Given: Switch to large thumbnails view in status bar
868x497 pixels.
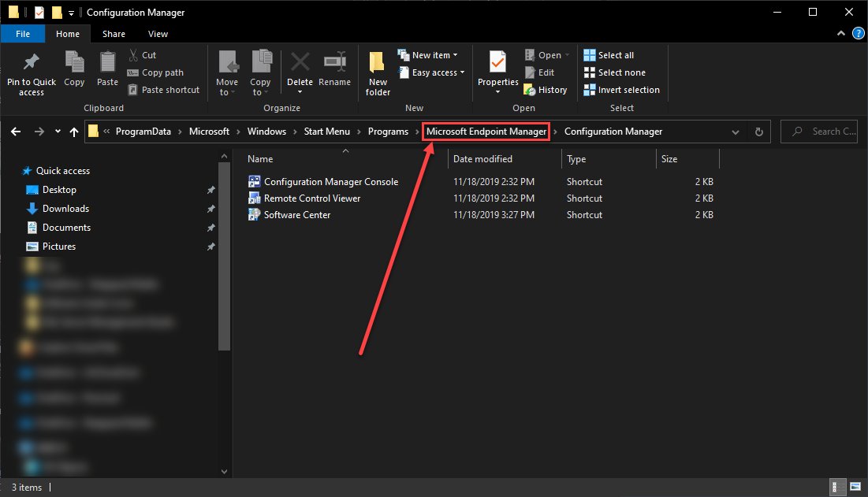Looking at the screenshot, I should click(855, 488).
